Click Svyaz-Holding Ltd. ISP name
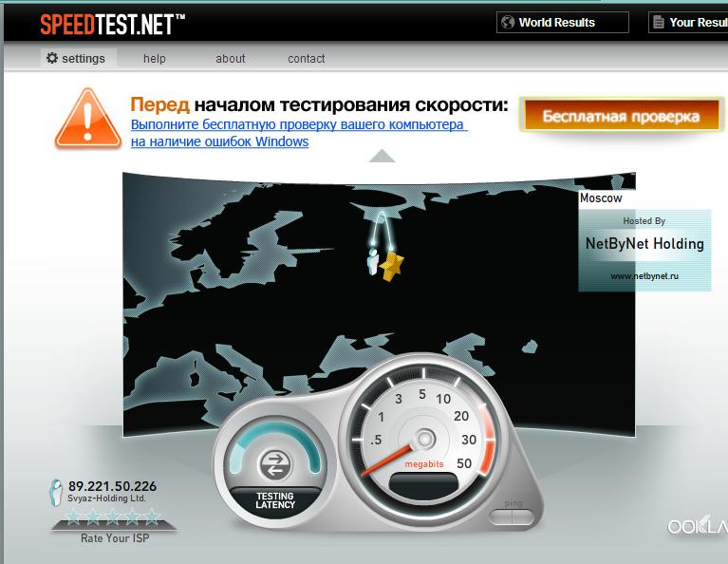728x564 pixels. (107, 498)
